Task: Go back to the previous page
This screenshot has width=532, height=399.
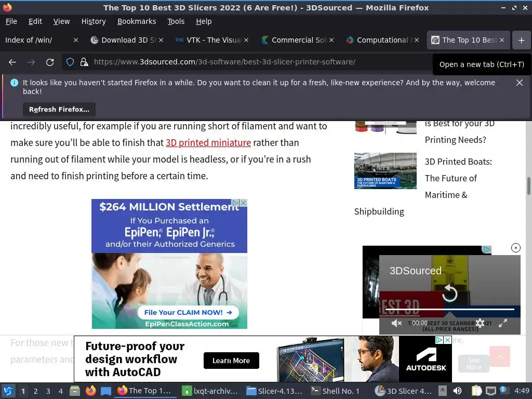Action: 12,62
